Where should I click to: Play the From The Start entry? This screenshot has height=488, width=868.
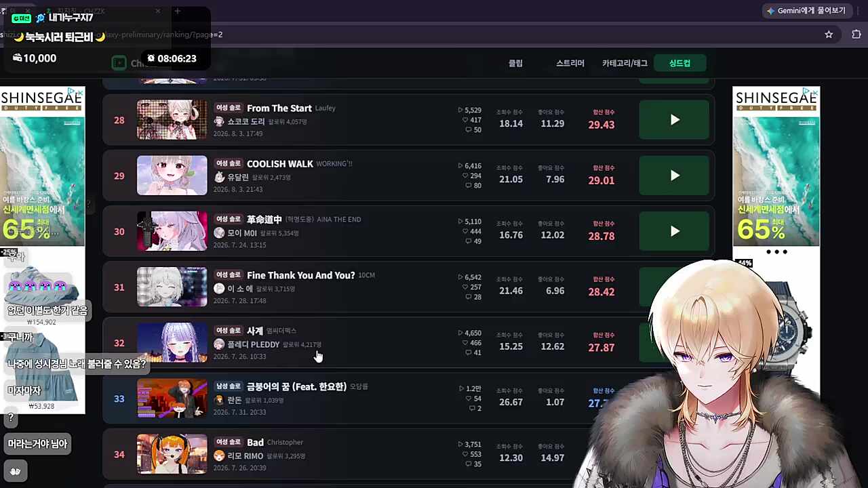(674, 120)
